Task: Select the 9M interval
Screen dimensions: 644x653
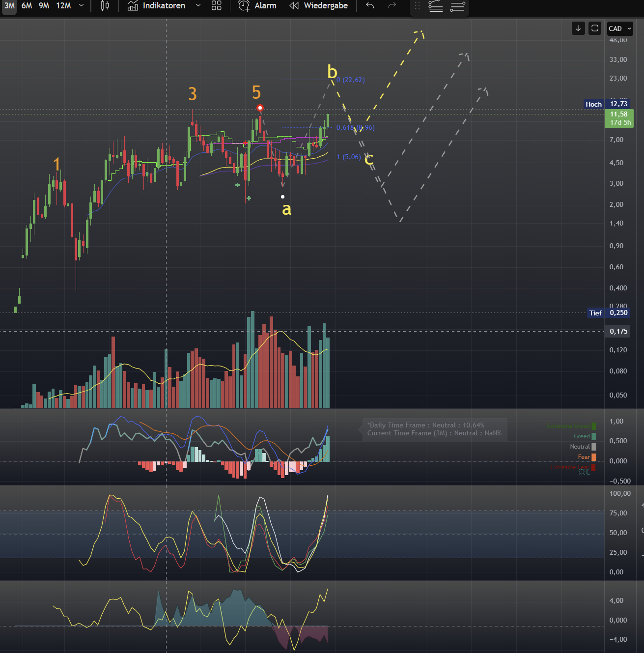Action: coord(44,6)
